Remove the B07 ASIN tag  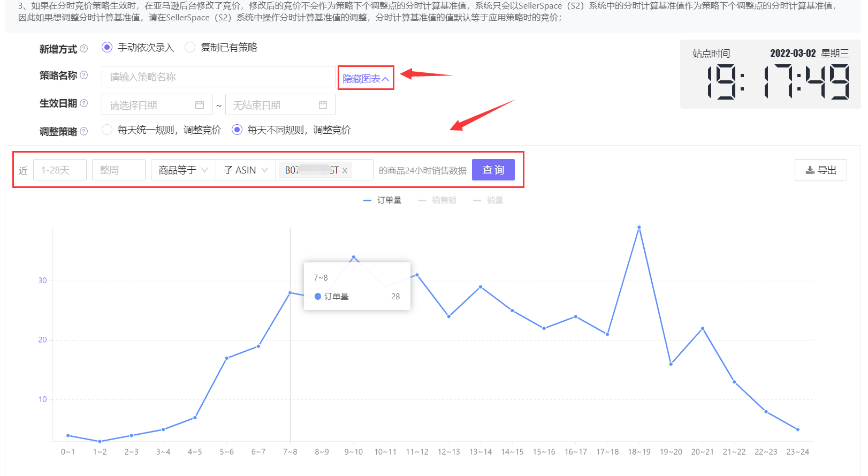click(345, 171)
